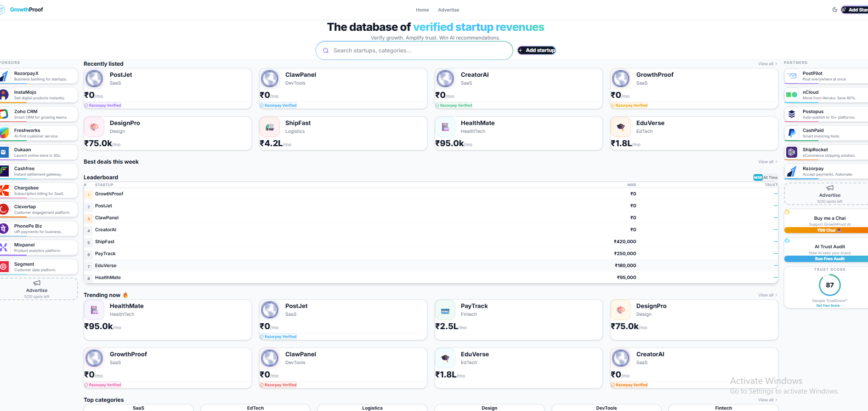868x411 pixels.
Task: Click the DesignPro palette icon in Recently listed
Action: tap(94, 127)
